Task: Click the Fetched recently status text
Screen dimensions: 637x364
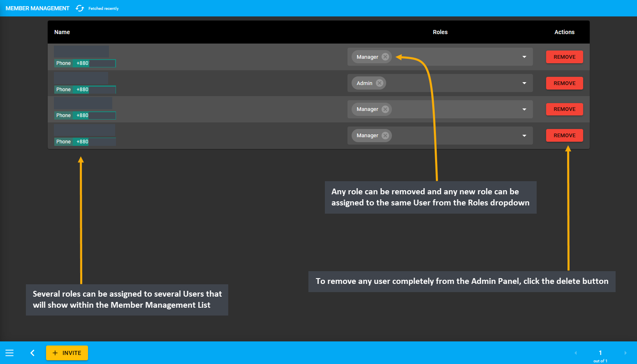Action: coord(103,9)
